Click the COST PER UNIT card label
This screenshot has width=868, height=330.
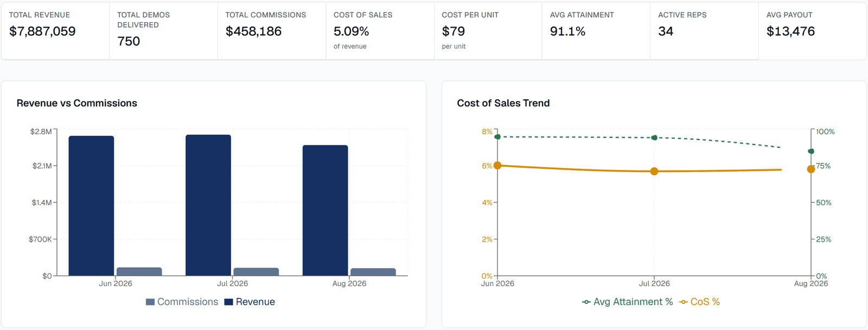coord(470,15)
